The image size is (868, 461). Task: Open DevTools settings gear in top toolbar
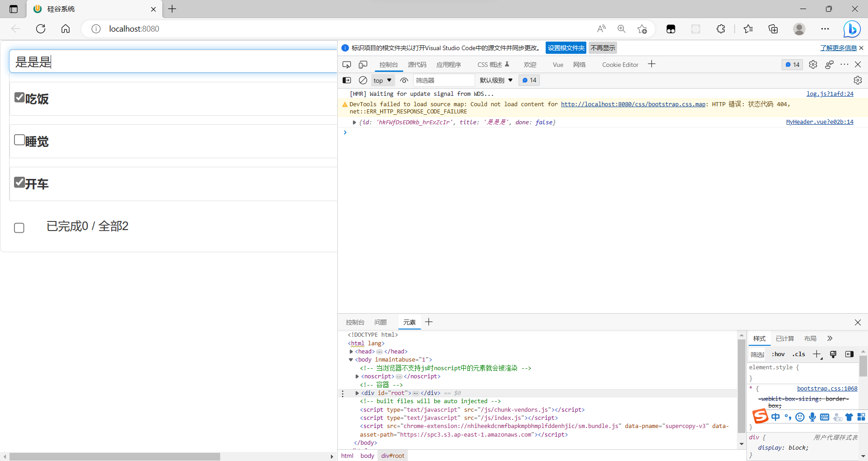coord(813,65)
